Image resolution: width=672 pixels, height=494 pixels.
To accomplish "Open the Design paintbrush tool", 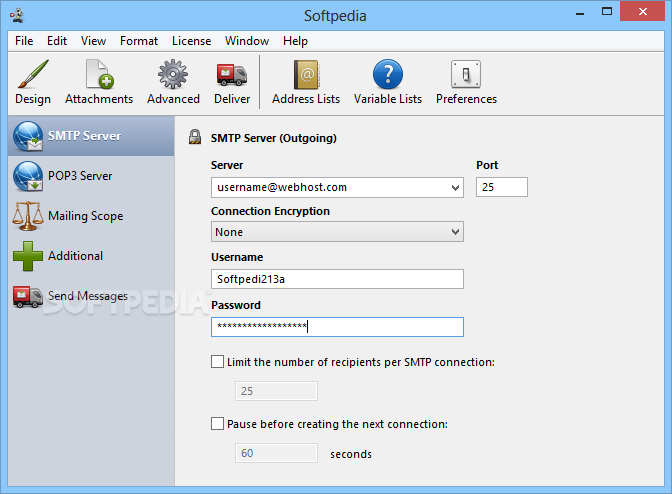I will click(x=33, y=82).
